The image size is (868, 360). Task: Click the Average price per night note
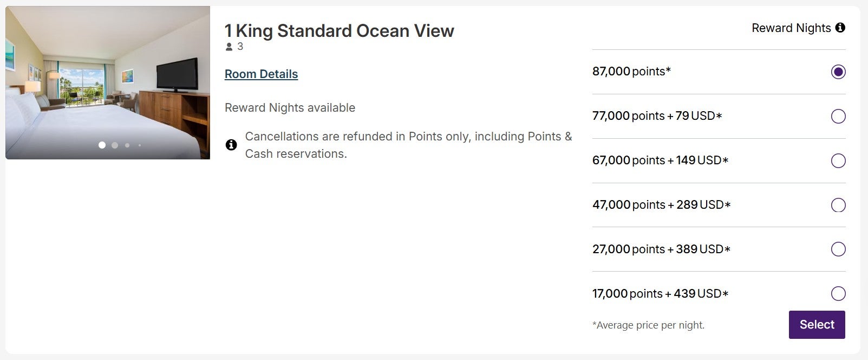(x=648, y=325)
